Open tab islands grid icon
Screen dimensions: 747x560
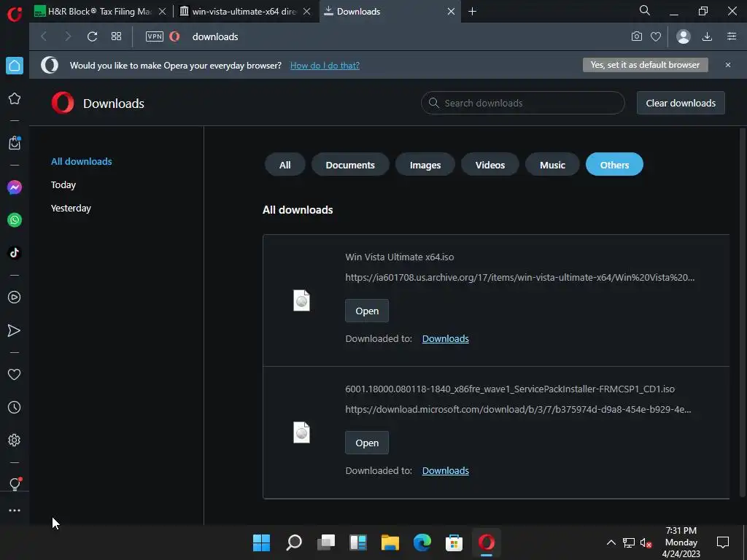point(116,36)
